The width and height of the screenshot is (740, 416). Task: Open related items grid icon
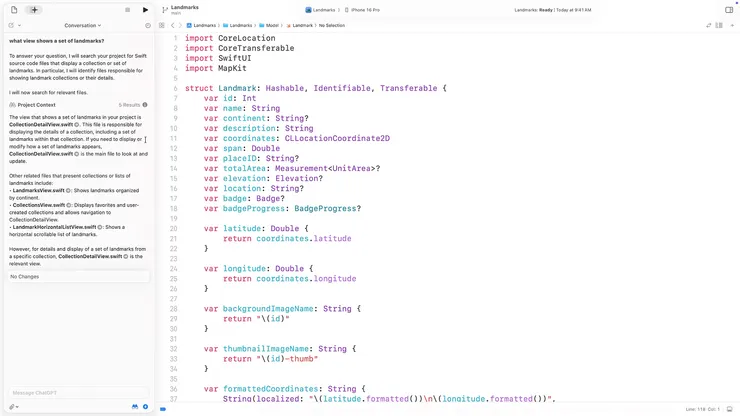pyautogui.click(x=162, y=25)
